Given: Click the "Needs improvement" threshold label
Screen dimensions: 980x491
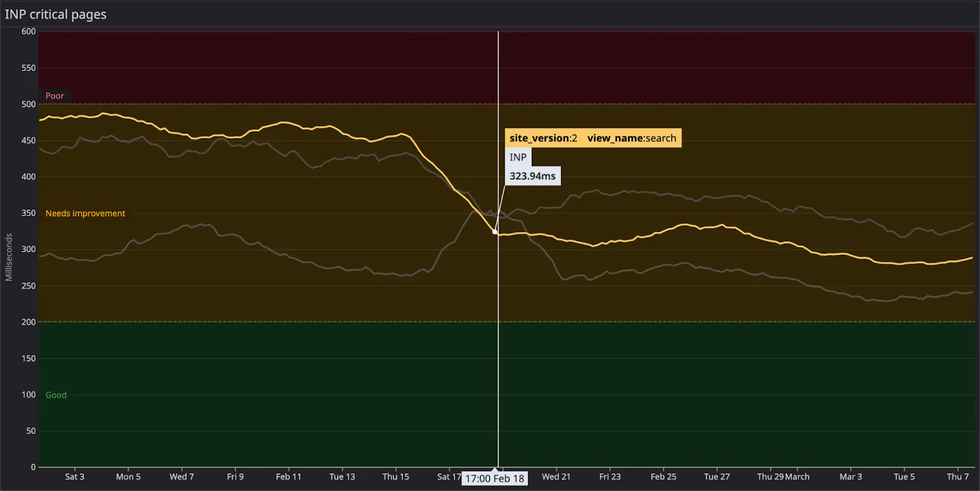Looking at the screenshot, I should tap(85, 213).
